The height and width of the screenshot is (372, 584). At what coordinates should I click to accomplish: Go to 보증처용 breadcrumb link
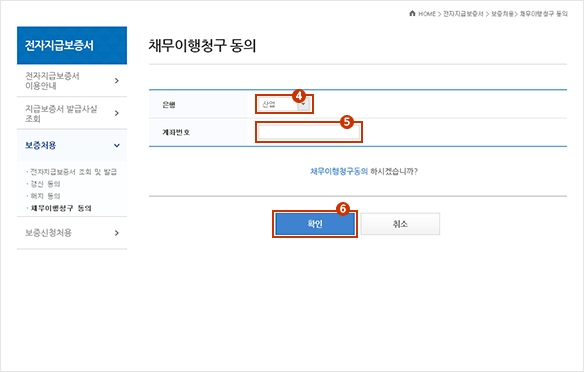pos(502,14)
